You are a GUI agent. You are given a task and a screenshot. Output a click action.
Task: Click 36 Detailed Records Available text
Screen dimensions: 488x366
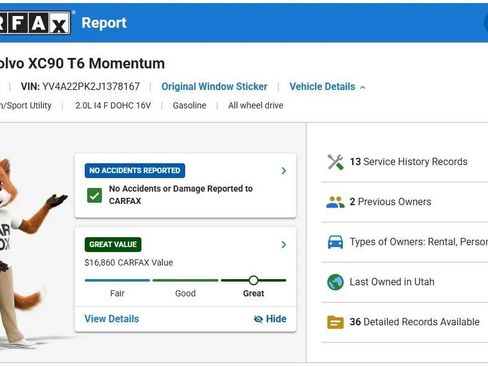point(414,322)
